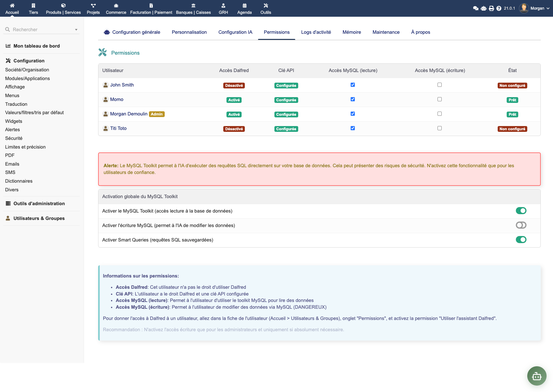553x392 pixels.
Task: Uncheck MySQL read access for Momo
Action: click(x=353, y=99)
